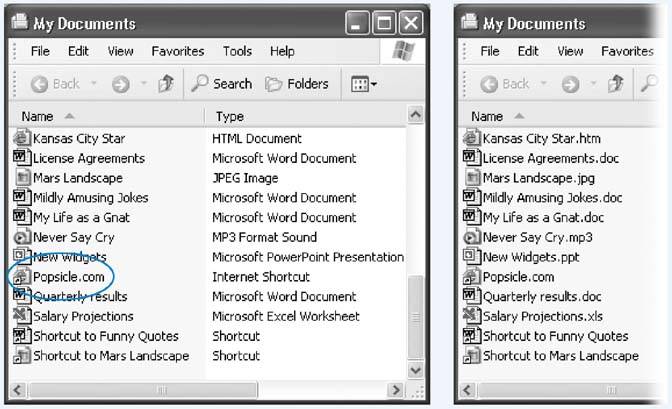Select the Mars Landscape.jpg file icon
Image resolution: width=672 pixels, height=409 pixels.
tap(471, 178)
